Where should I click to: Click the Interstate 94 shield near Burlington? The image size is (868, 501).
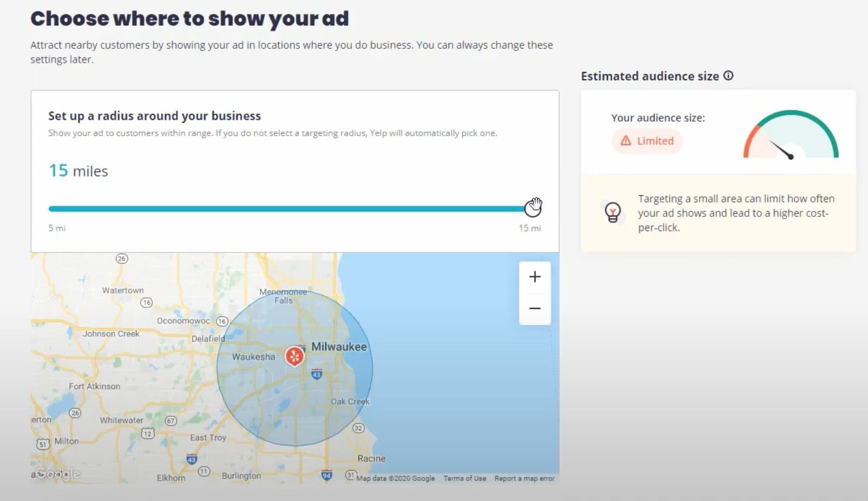[326, 476]
